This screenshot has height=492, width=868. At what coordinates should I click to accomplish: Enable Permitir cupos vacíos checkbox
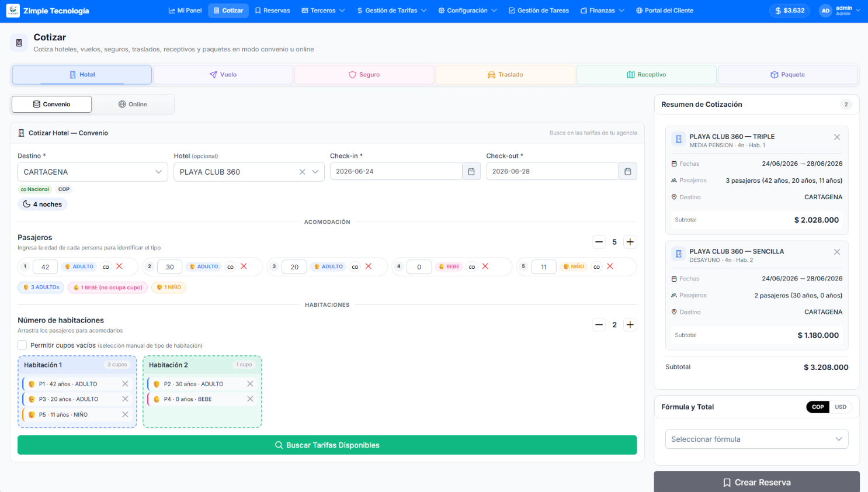[x=22, y=345]
